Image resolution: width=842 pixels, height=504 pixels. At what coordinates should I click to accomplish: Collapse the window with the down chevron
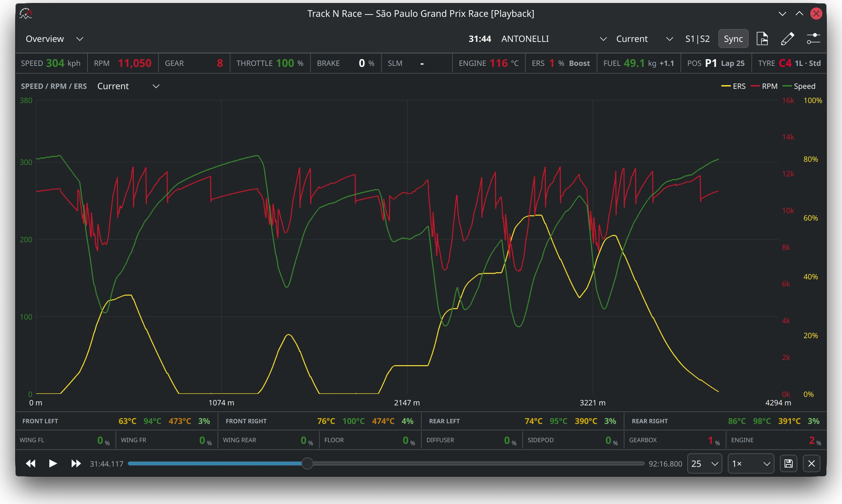(782, 14)
